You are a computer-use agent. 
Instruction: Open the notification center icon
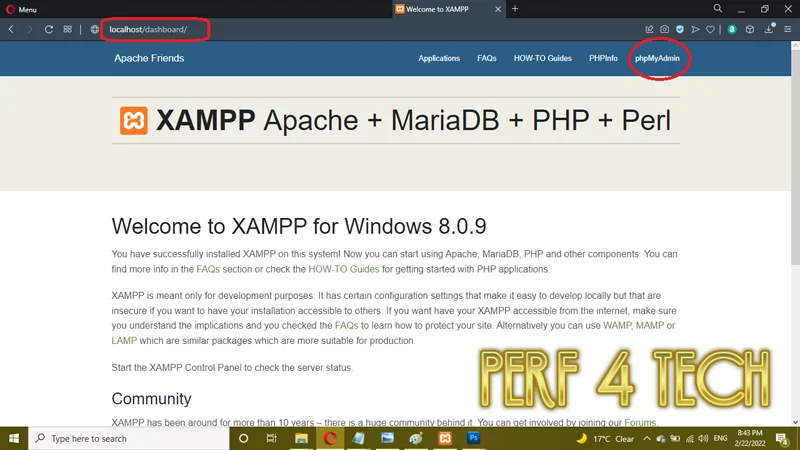tap(782, 439)
